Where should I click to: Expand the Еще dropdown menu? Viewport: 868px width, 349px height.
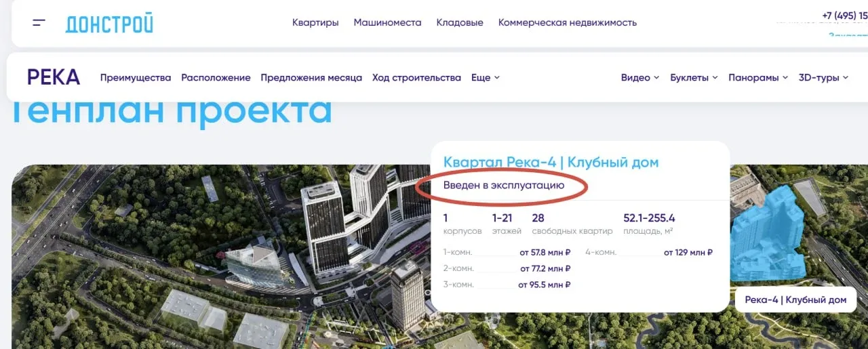[486, 77]
